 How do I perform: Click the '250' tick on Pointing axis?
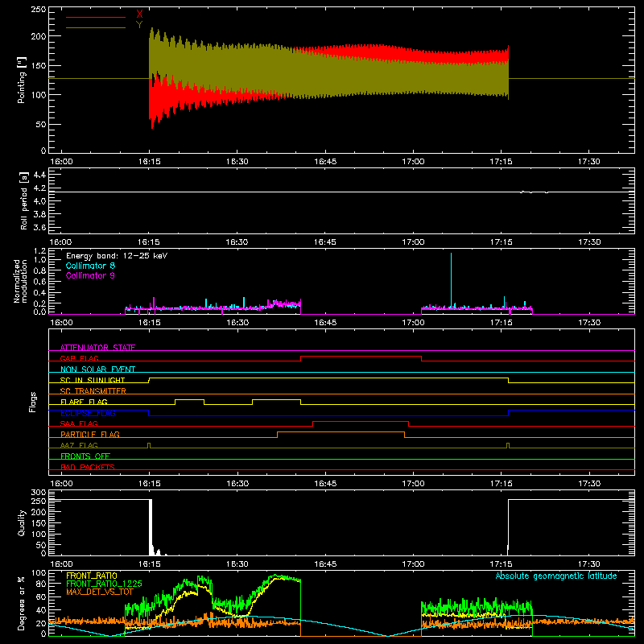click(x=38, y=10)
